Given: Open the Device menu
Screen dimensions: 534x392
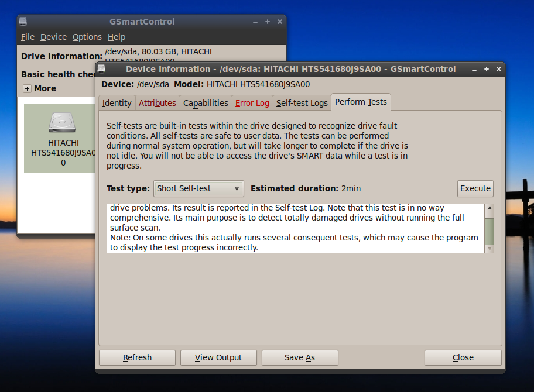Looking at the screenshot, I should tap(53, 37).
